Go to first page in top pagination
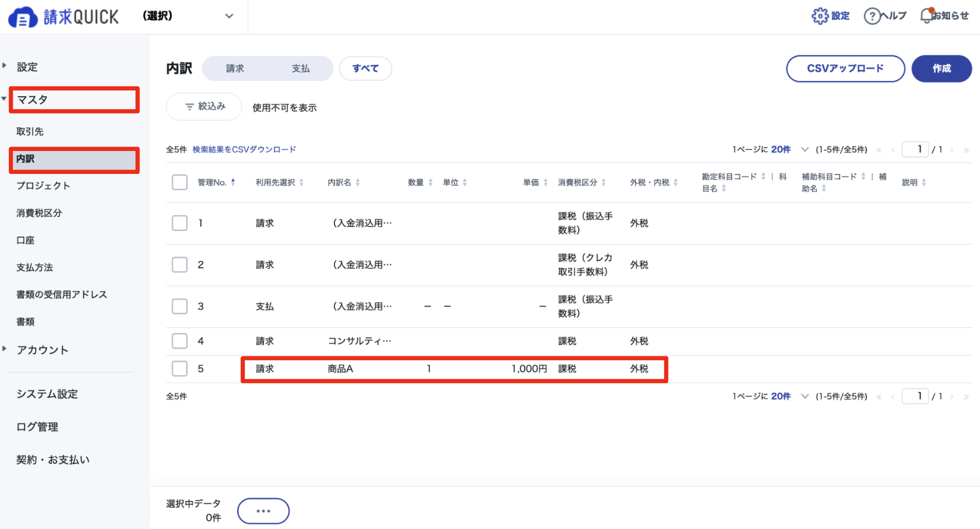Viewport: 980px width, 529px height. 879,150
